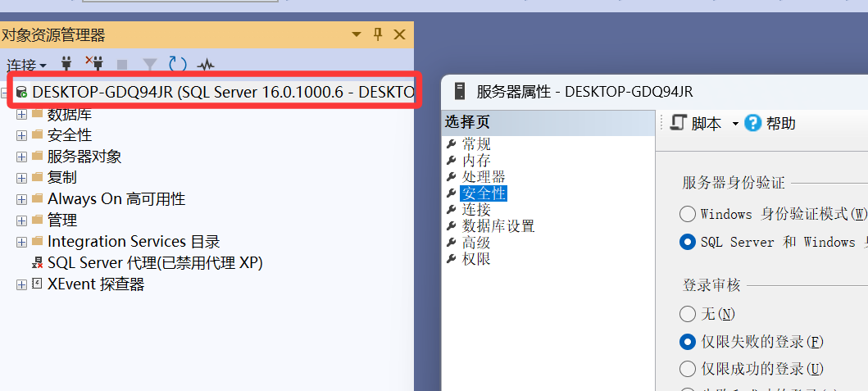Viewport: 868px width, 391px height.
Task: Expand the 管理 folder
Action: click(21, 221)
